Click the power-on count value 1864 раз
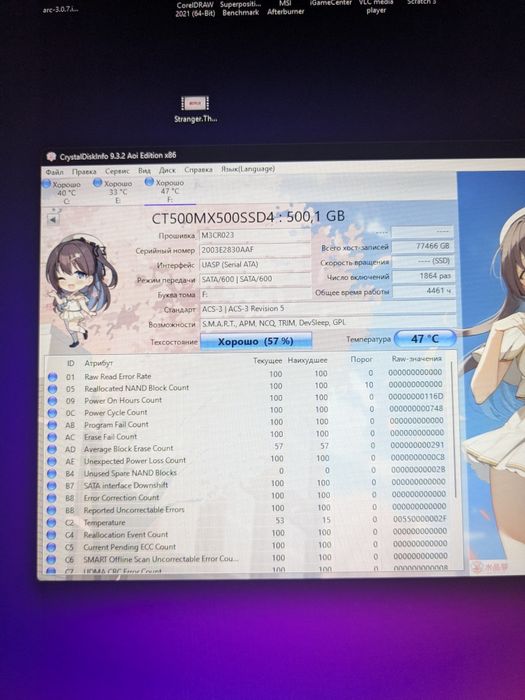The width and height of the screenshot is (525, 700). (423, 276)
